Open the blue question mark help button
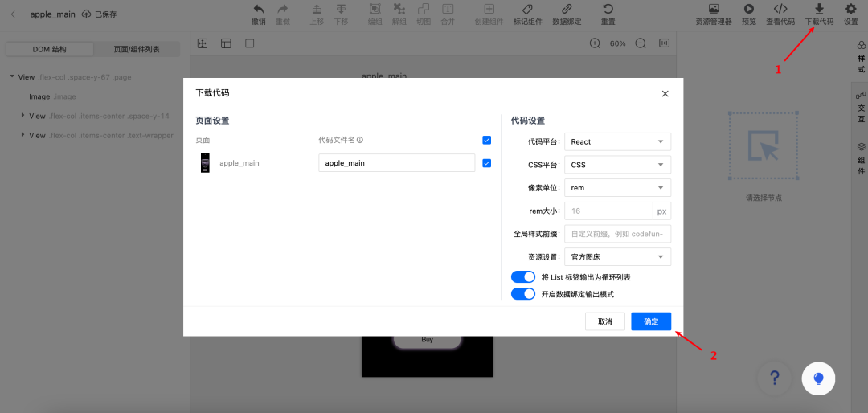The image size is (868, 413). (775, 378)
